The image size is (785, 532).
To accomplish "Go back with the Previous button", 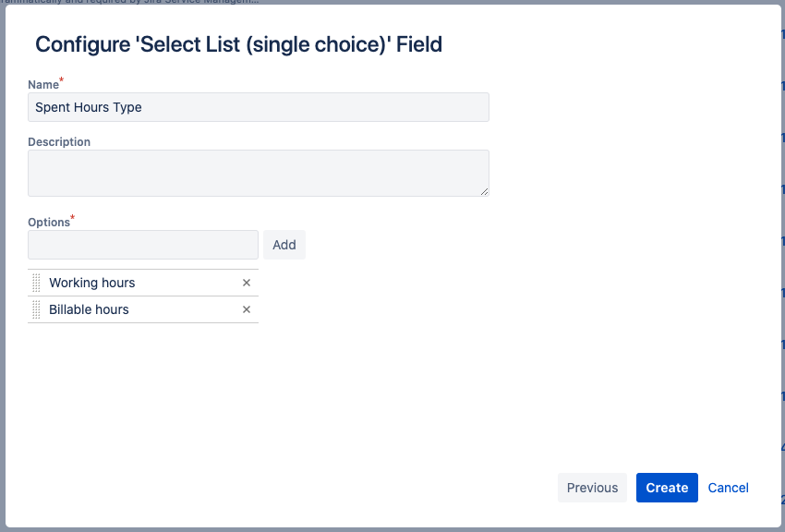I will [x=592, y=488].
